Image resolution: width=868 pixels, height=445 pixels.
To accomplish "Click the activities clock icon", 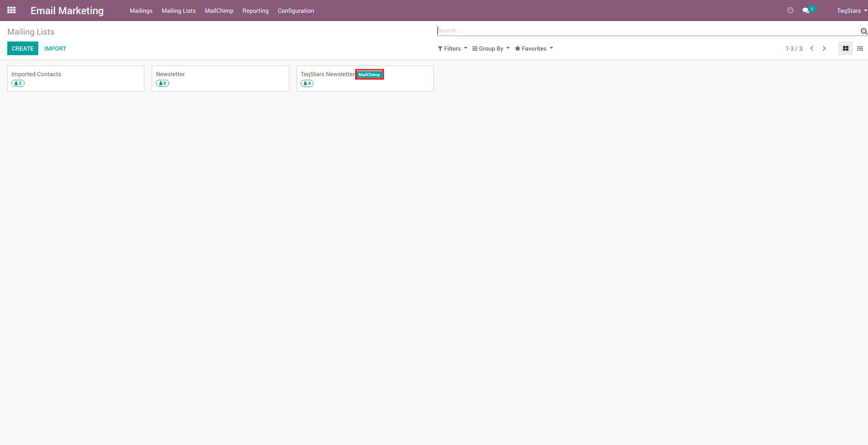I will 790,10.
